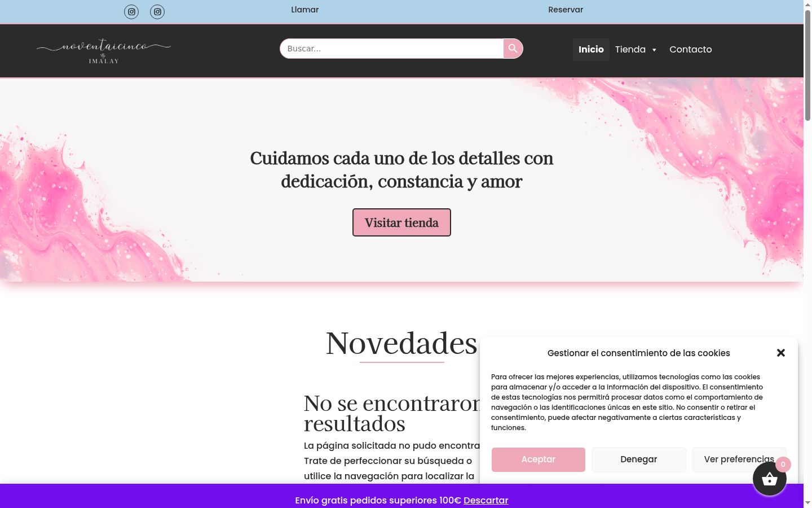Image resolution: width=812 pixels, height=508 pixels.
Task: Accept cookies with Aceptar button
Action: click(x=539, y=459)
